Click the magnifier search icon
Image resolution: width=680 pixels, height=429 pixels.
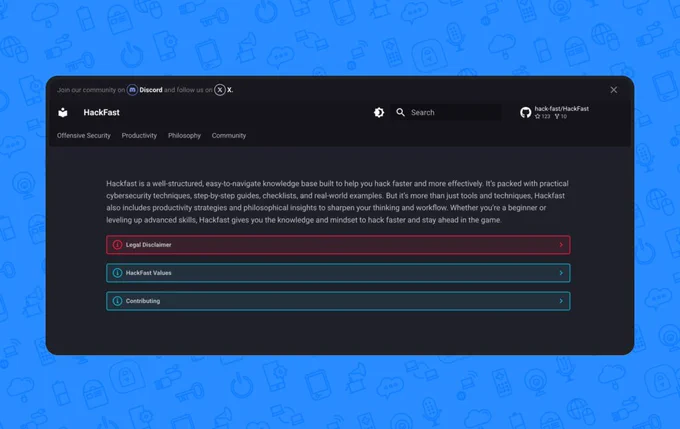[400, 112]
